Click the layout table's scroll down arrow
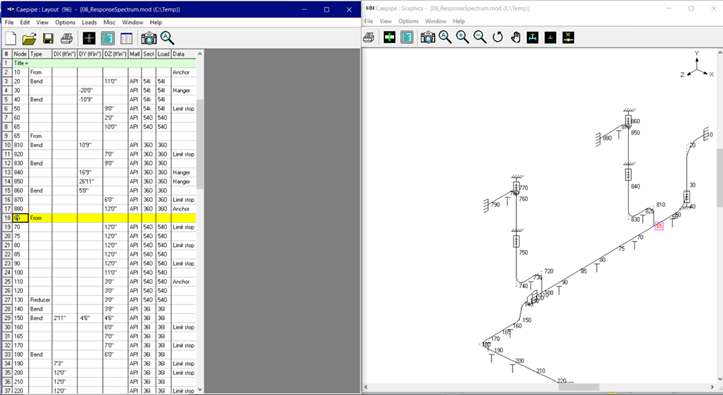This screenshot has width=723, height=395. tap(200, 389)
